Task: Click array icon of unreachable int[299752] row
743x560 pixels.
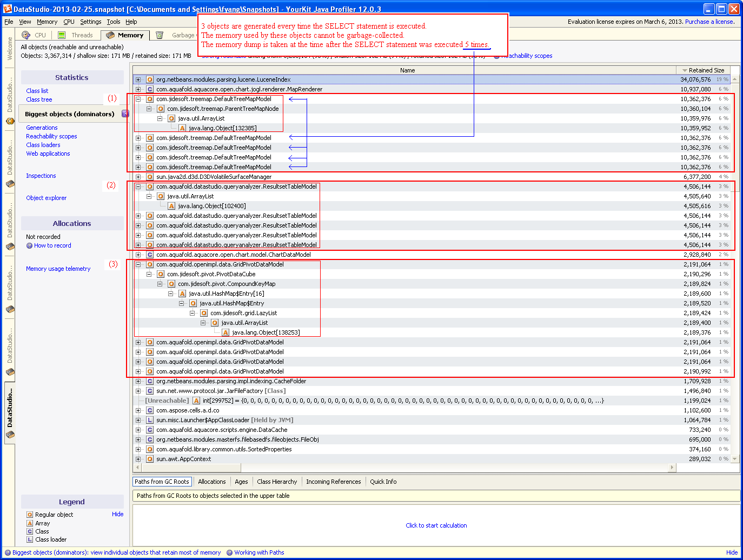Action: pos(196,401)
